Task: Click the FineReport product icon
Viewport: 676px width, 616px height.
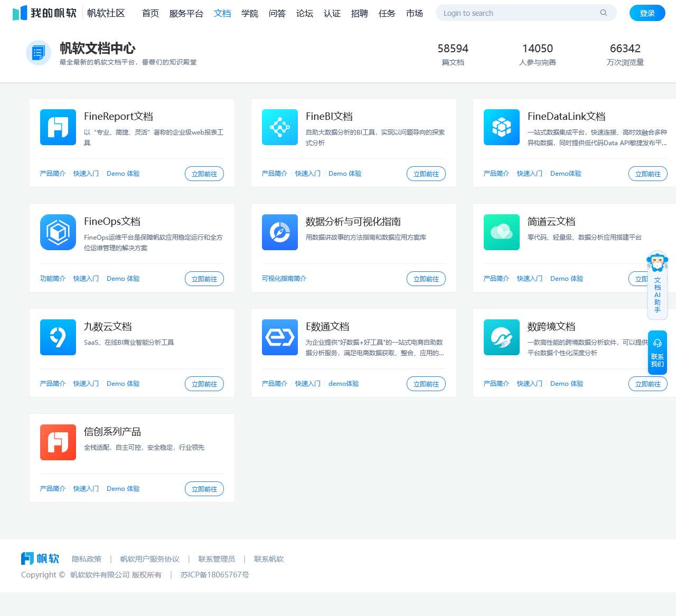Action: tap(58, 127)
